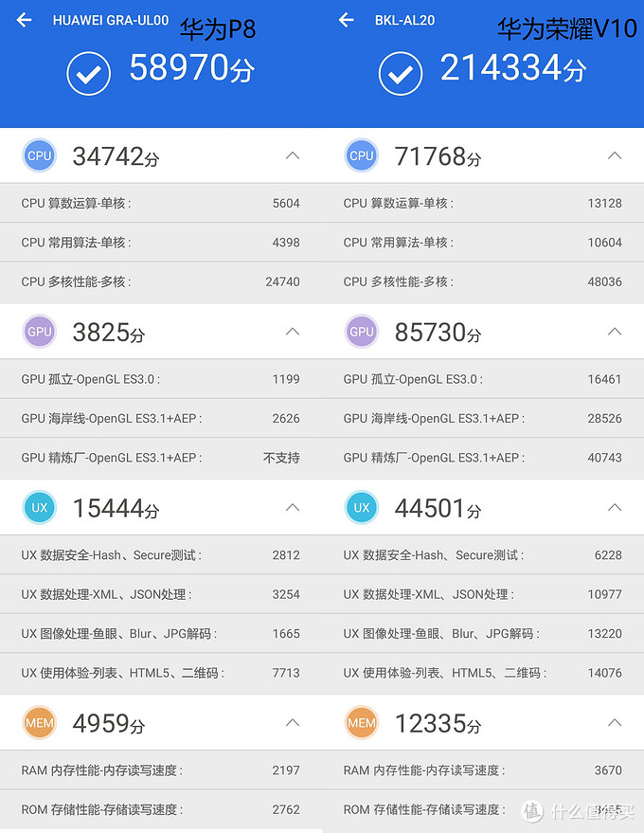This screenshot has height=833, width=644.
Task: Select GPU 海岸线 value 28526
Action: click(605, 418)
